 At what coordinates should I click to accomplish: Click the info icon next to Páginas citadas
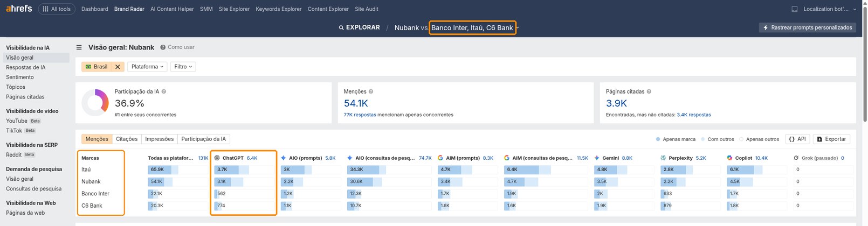[649, 91]
